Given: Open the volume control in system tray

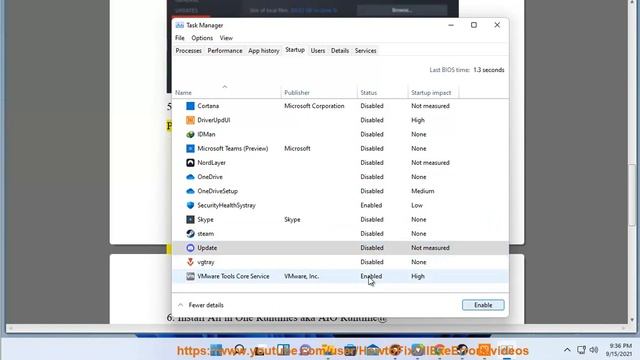Looking at the screenshot, I should 594,350.
